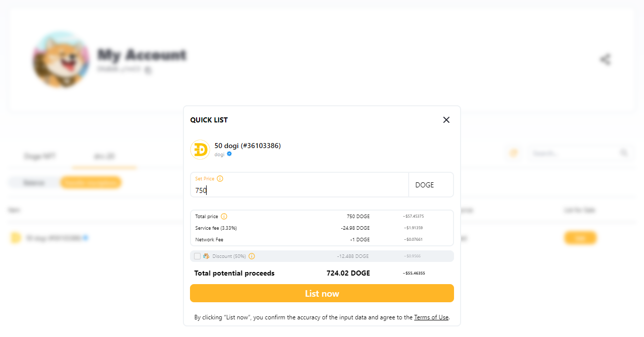
Task: Open the Total price info tooltip icon
Action: (224, 217)
